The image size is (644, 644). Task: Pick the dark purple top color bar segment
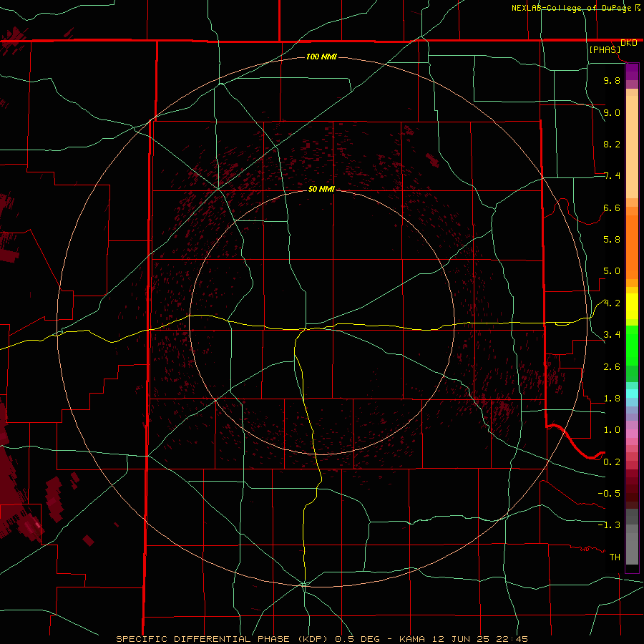[x=632, y=72]
